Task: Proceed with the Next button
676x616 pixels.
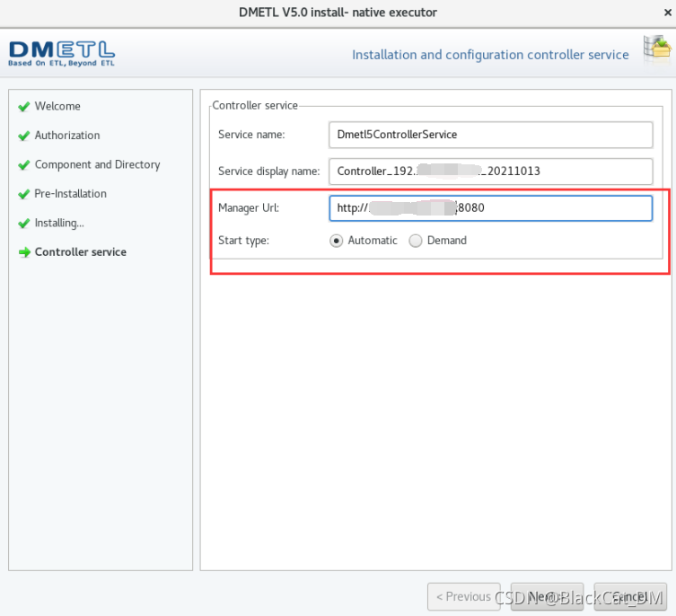Action: tap(547, 596)
